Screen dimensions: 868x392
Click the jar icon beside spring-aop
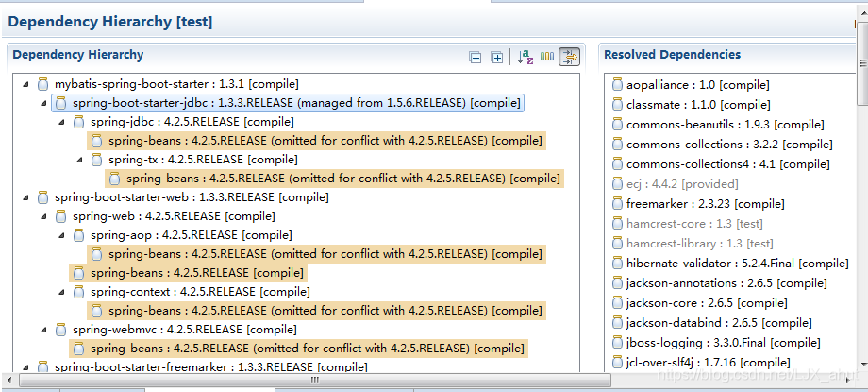(x=78, y=235)
